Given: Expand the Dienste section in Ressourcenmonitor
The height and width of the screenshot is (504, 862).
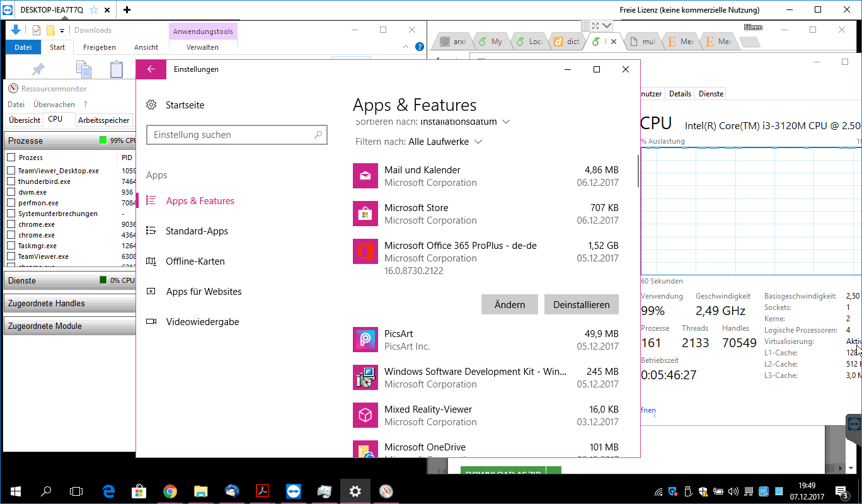Looking at the screenshot, I should tap(69, 280).
